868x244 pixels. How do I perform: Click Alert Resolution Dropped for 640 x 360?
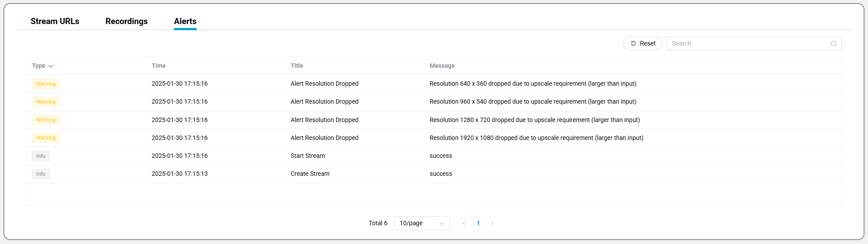[x=324, y=84]
